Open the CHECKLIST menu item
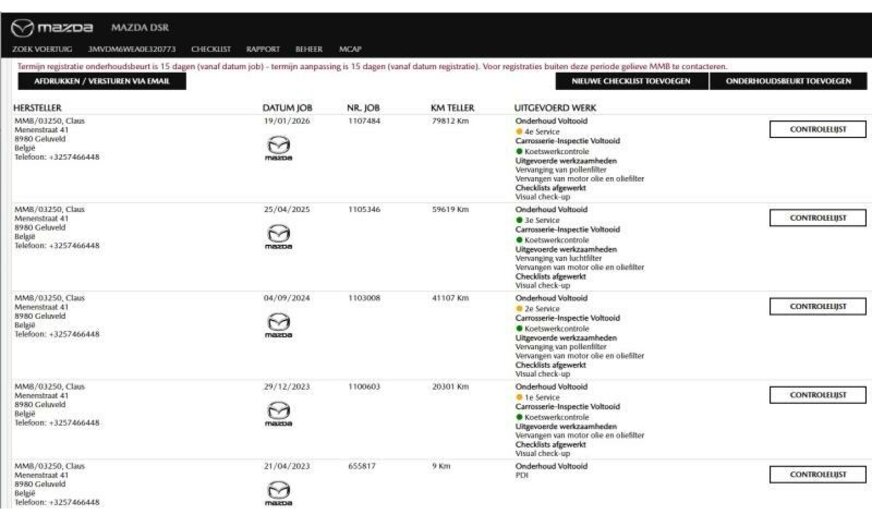This screenshot has width=872, height=520. coord(211,48)
